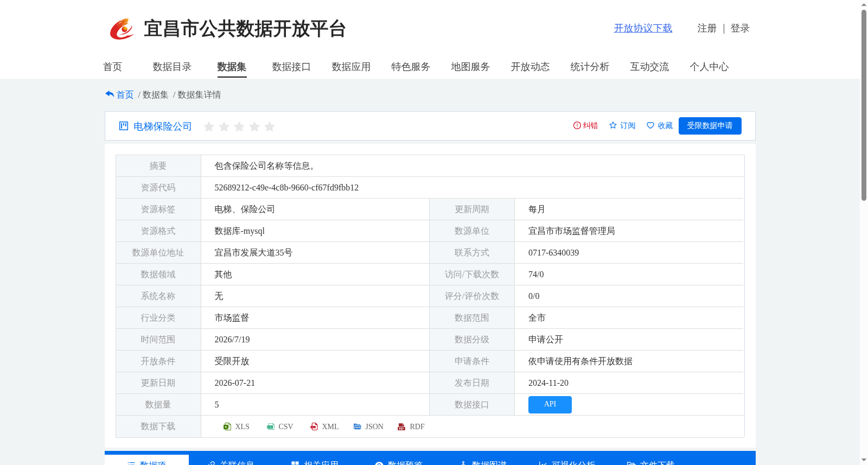Image resolution: width=868 pixels, height=465 pixels.
Task: Switch to the 可视化分析 tab
Action: [567, 461]
